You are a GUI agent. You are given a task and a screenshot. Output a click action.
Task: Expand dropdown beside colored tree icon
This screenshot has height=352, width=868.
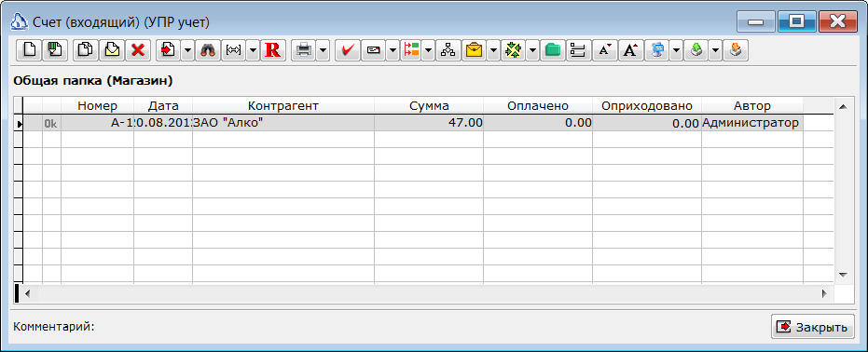(x=429, y=50)
